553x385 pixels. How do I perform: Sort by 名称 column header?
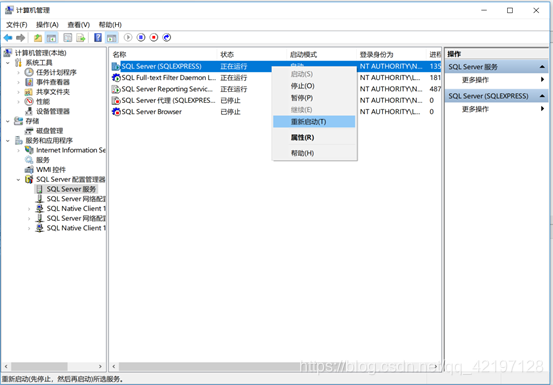pos(163,54)
